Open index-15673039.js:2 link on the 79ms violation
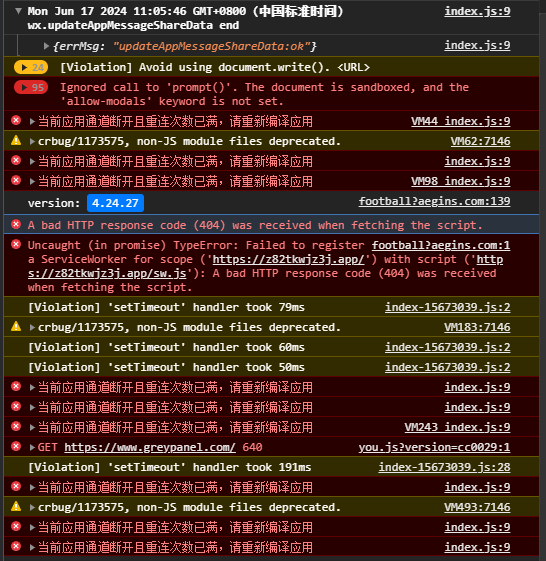 [448, 307]
